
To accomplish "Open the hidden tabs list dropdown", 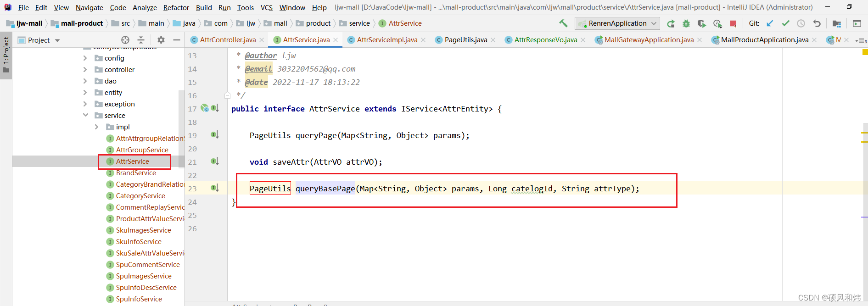I will (861, 40).
